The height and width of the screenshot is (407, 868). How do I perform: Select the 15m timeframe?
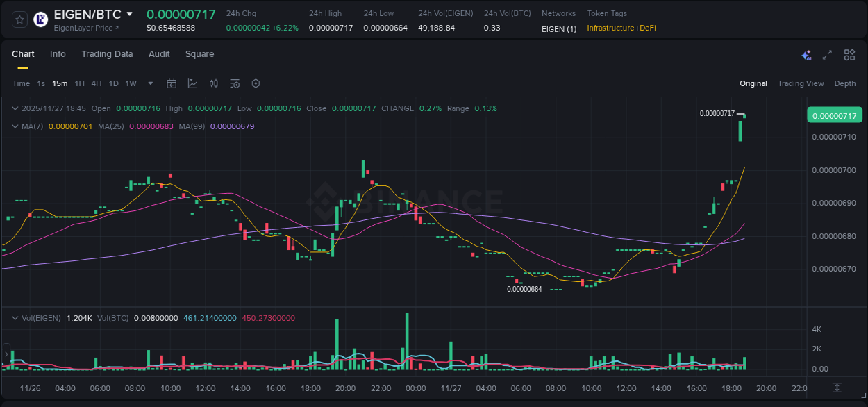[x=60, y=83]
